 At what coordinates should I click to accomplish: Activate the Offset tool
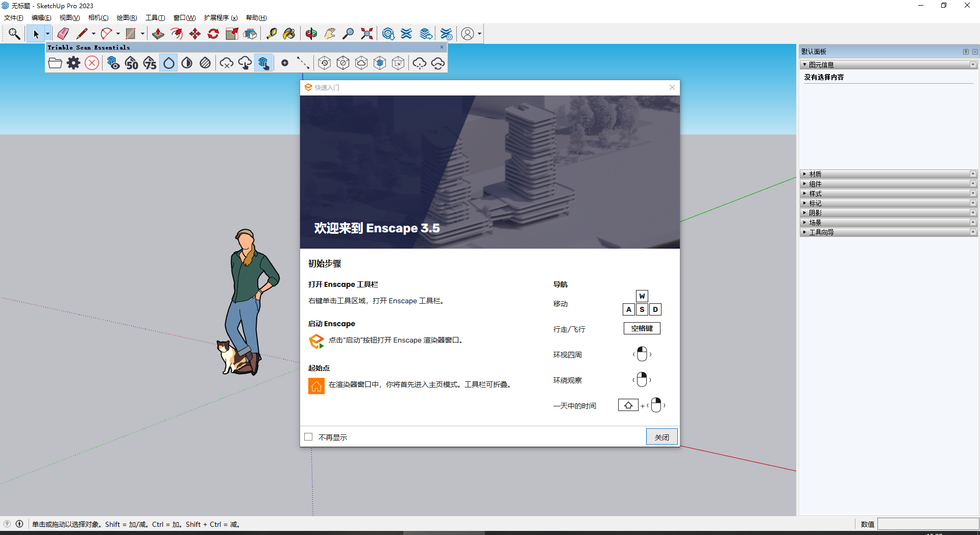click(177, 34)
